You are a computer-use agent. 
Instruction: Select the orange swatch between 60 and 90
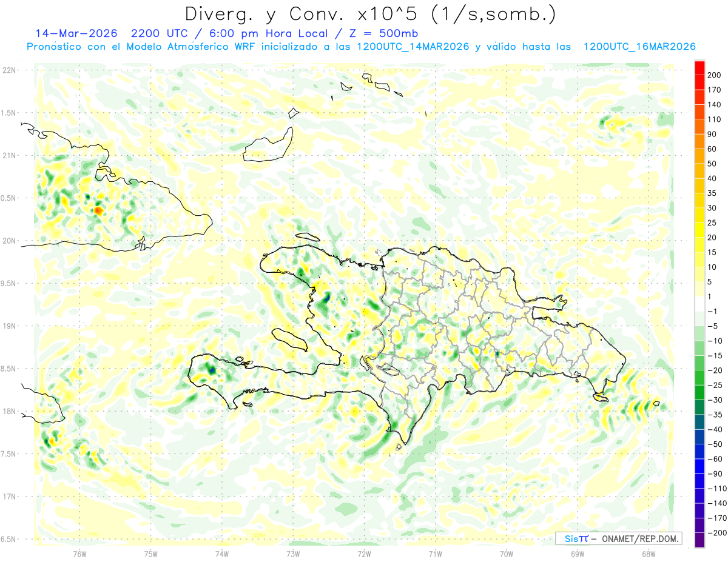700,142
